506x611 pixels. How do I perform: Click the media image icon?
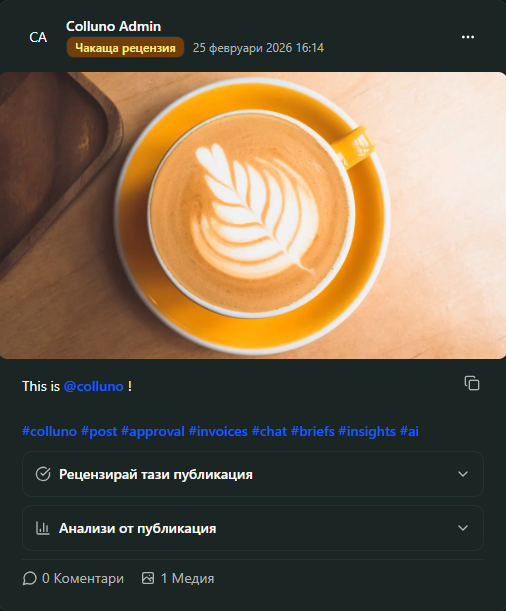click(148, 578)
